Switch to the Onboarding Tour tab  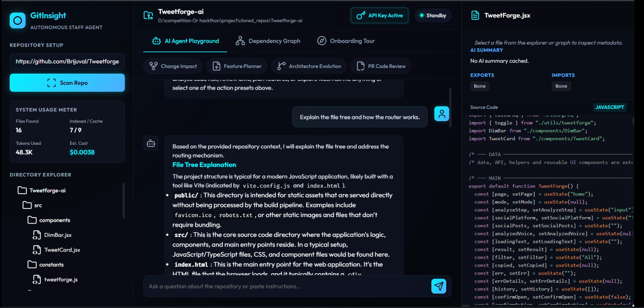346,41
